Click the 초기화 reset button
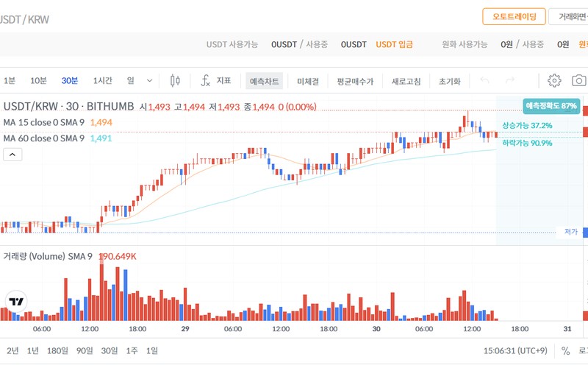Image resolution: width=588 pixels, height=368 pixels. (449, 81)
